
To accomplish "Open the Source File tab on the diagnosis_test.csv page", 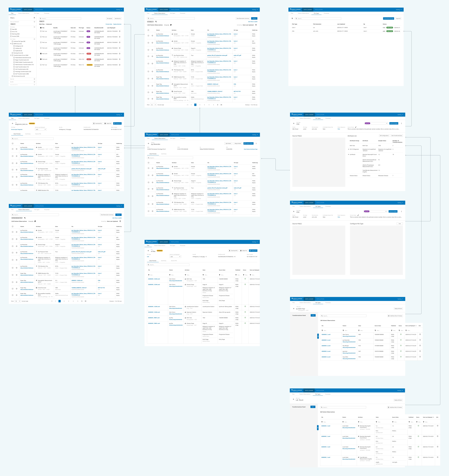I will pos(38,134).
